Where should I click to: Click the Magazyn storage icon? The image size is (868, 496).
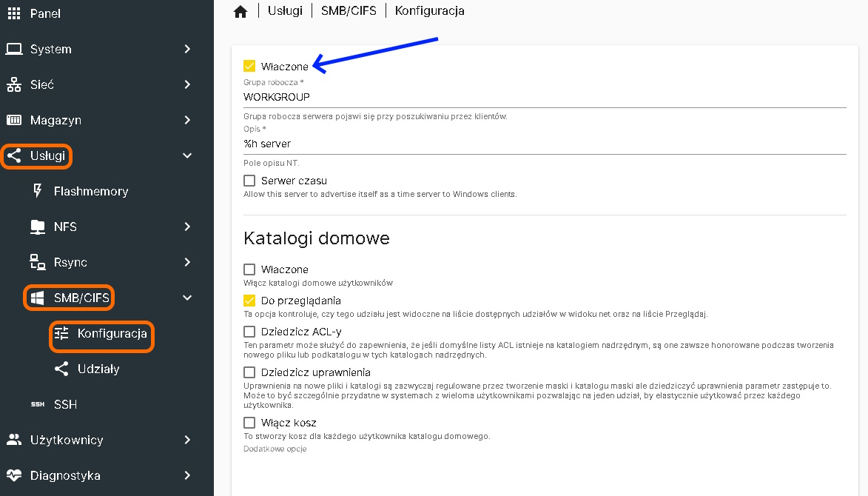click(14, 120)
